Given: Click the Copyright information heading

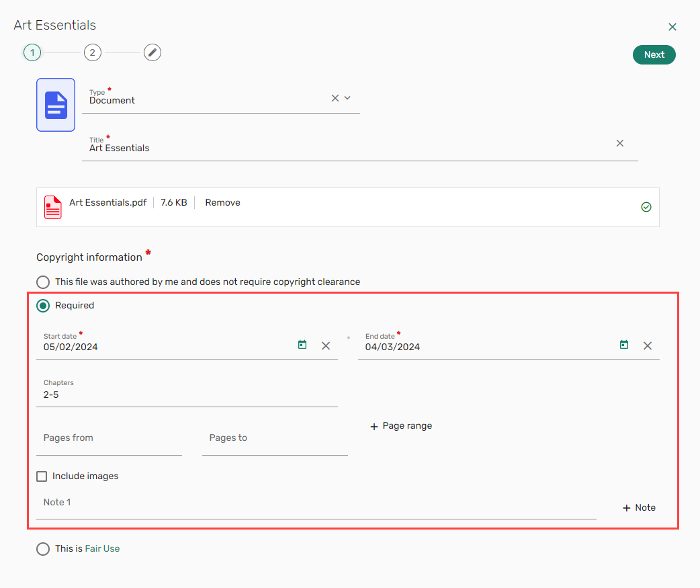Looking at the screenshot, I should coord(89,257).
